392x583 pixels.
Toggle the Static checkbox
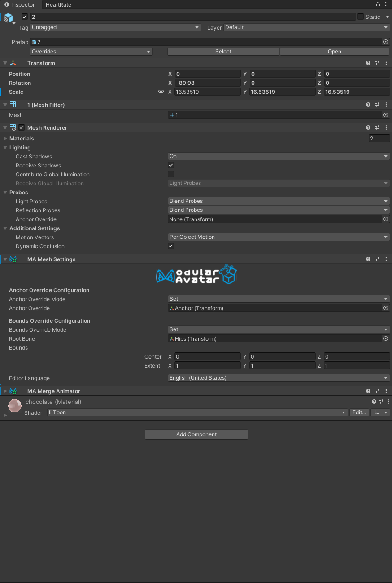(361, 17)
